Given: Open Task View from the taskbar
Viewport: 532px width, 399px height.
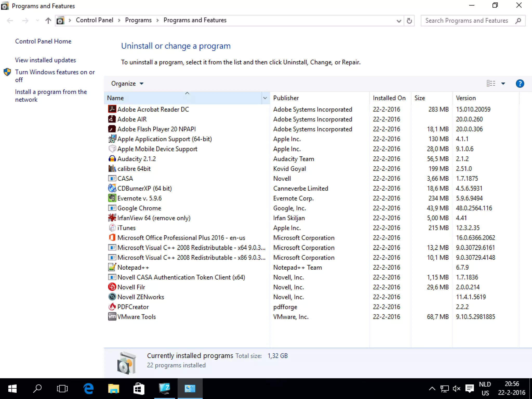Looking at the screenshot, I should [62, 389].
